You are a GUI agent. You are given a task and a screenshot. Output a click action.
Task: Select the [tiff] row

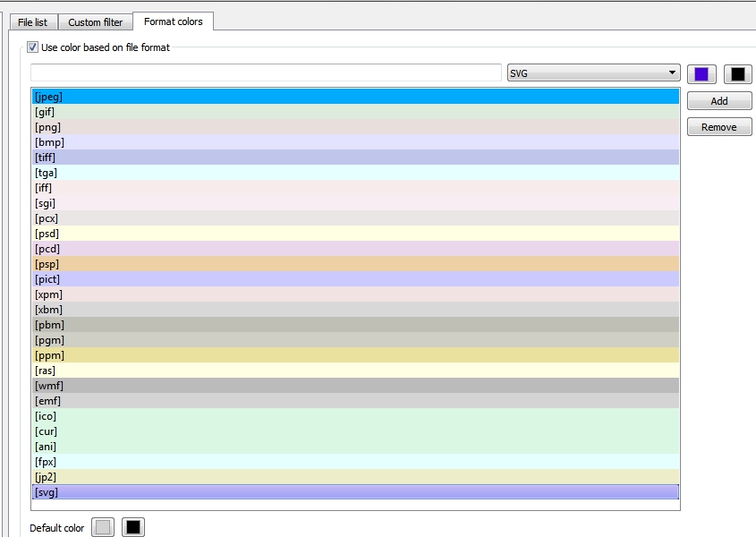tap(355, 158)
